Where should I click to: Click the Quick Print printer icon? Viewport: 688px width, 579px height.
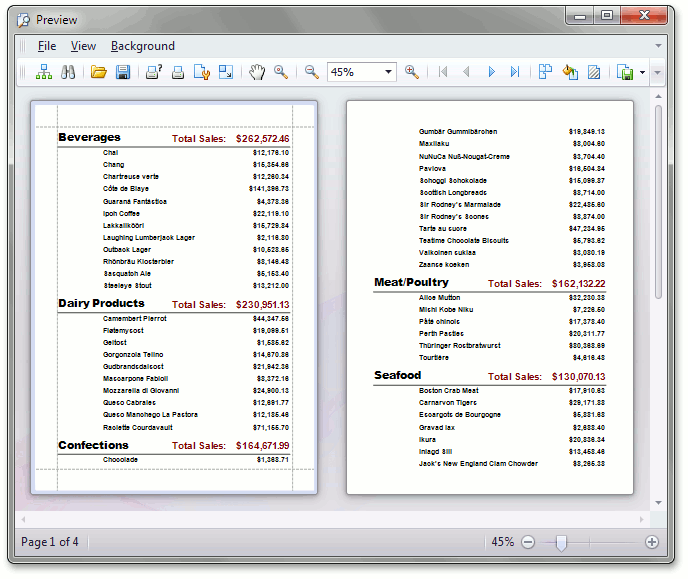coord(177,72)
